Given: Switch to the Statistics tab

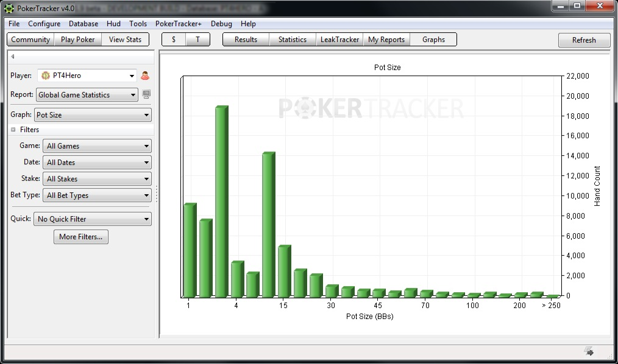Looking at the screenshot, I should click(293, 39).
